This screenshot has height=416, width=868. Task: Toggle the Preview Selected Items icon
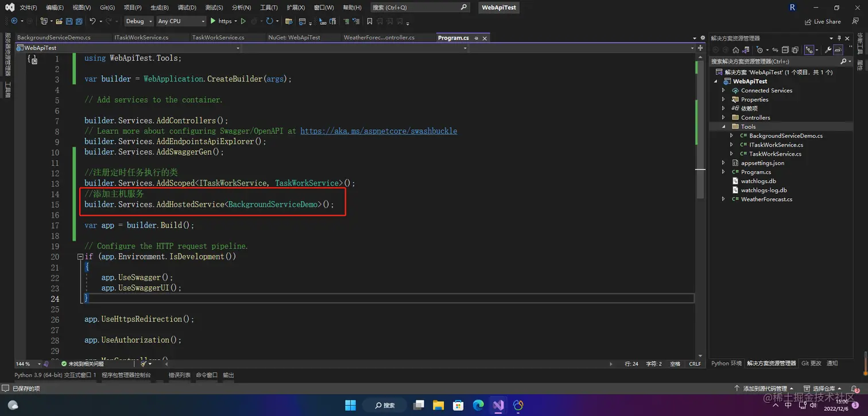838,50
